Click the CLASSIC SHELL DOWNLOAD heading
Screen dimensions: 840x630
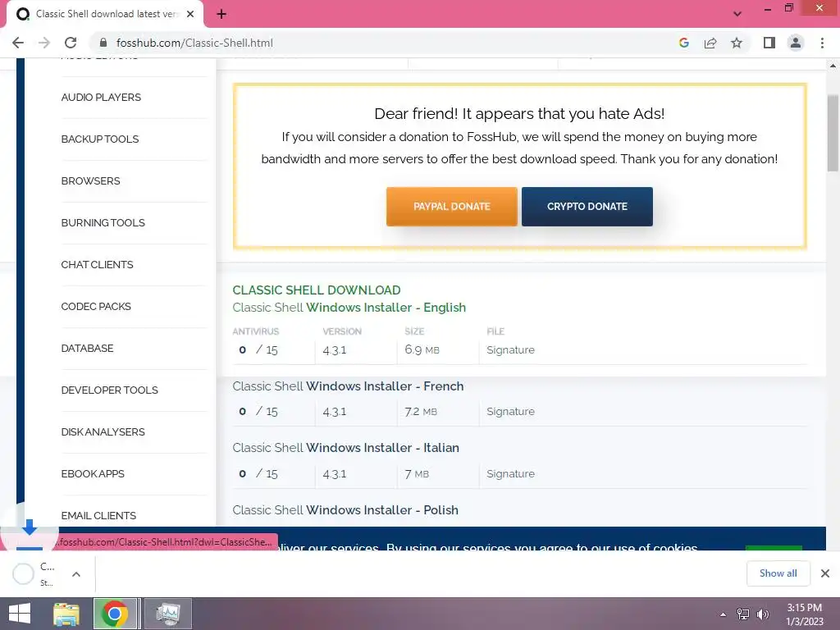[x=317, y=290]
